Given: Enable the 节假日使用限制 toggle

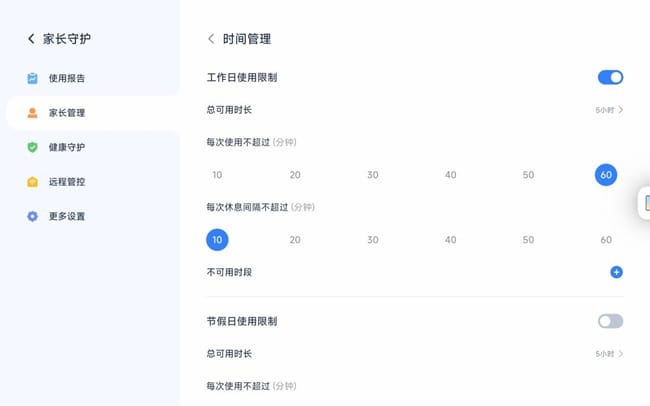Looking at the screenshot, I should click(x=610, y=321).
